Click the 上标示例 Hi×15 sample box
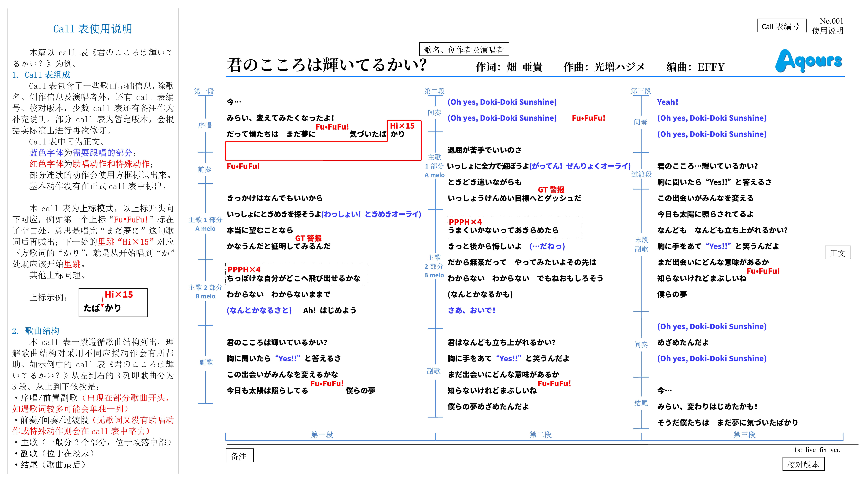This screenshot has width=868, height=482. coord(113,302)
